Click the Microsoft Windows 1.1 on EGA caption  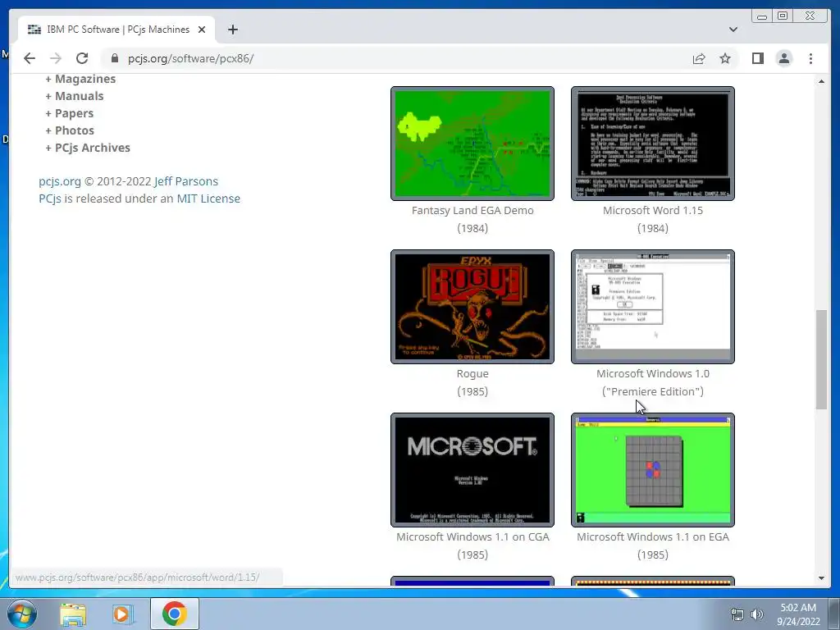click(x=652, y=536)
